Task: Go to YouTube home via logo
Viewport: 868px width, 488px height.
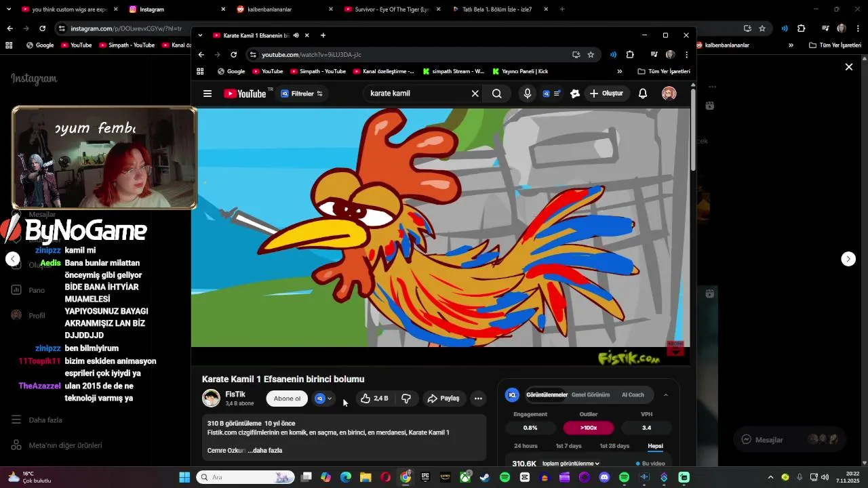Action: [245, 94]
